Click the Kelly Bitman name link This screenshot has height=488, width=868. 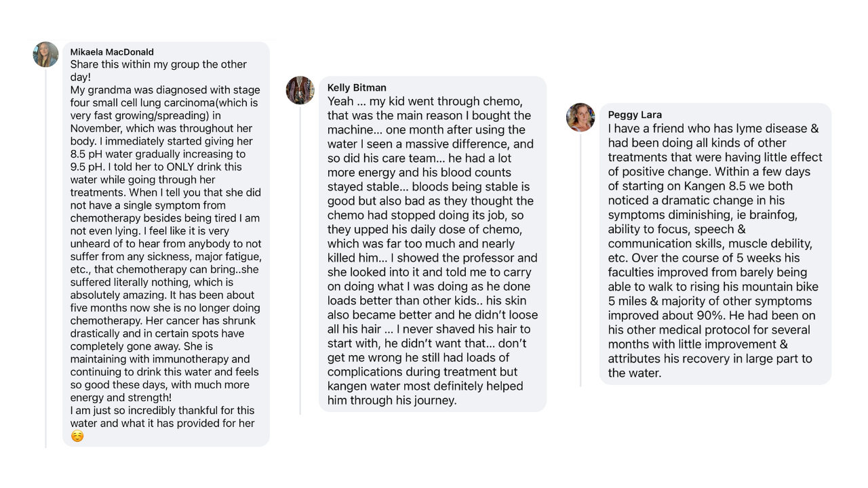click(x=357, y=87)
